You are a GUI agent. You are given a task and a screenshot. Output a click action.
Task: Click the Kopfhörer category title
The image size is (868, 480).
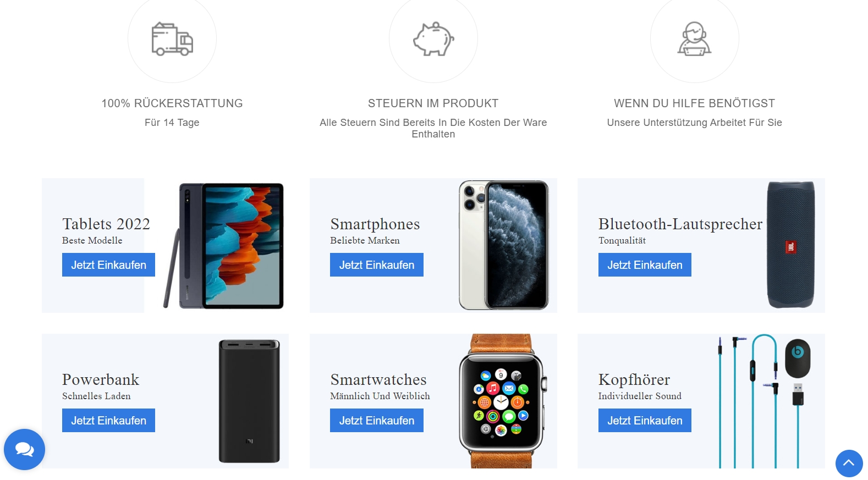(634, 379)
